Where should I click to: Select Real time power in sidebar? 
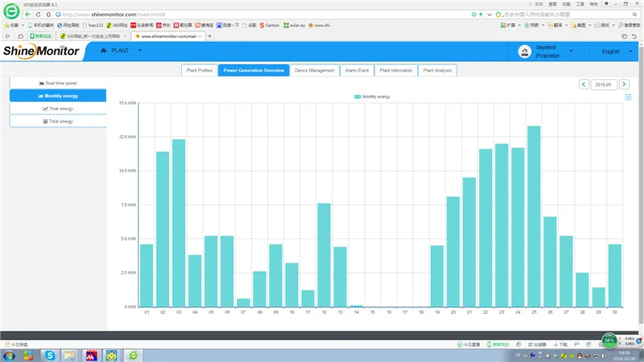click(x=58, y=83)
